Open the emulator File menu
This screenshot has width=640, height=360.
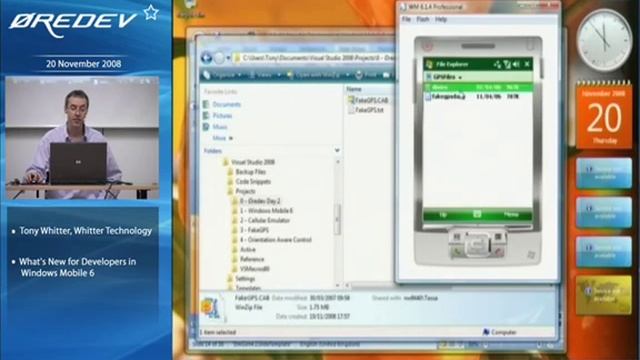point(406,19)
